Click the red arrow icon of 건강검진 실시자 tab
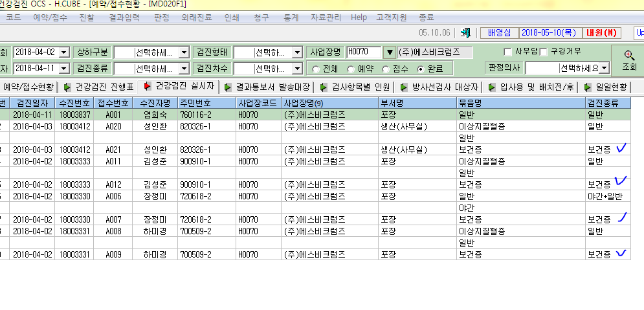 (x=148, y=86)
